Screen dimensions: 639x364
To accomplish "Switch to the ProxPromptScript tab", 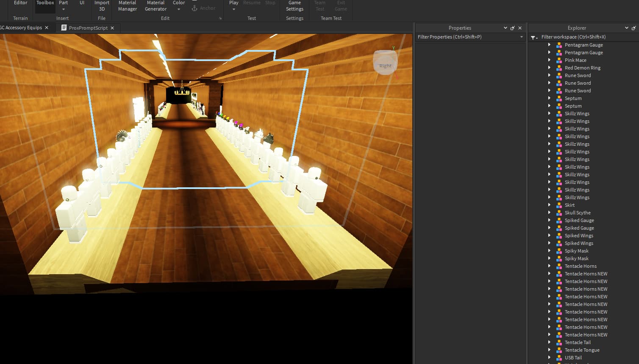I will (88, 28).
